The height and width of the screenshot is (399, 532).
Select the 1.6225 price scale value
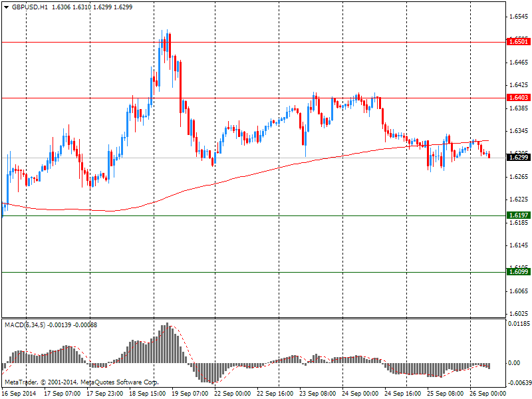tap(519, 199)
